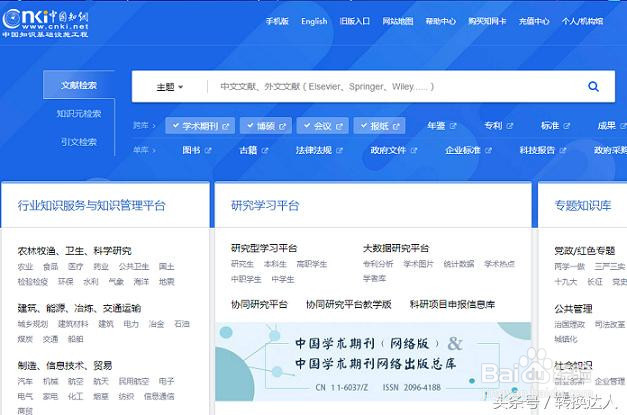The image size is (627, 415).
Task: Open 农林牧渔、卫生、科学研究 category
Action: tap(74, 251)
